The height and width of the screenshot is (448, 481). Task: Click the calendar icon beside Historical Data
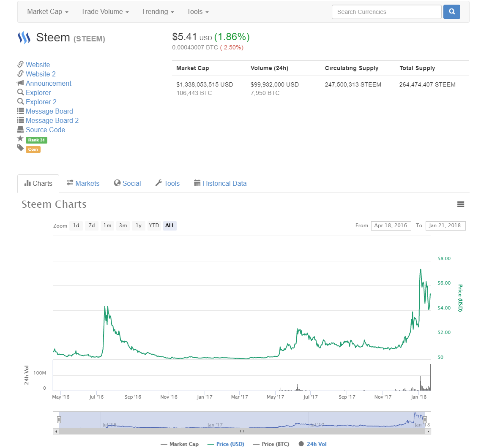(x=197, y=183)
